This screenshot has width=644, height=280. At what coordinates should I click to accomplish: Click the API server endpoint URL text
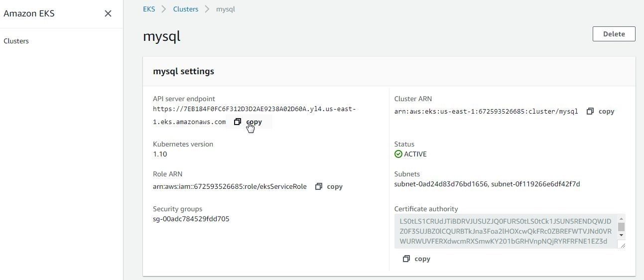254,115
